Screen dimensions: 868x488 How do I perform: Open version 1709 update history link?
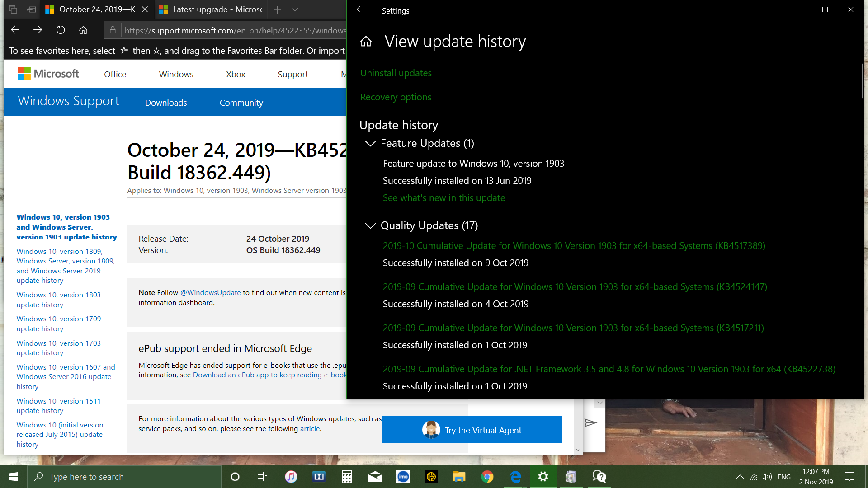(59, 324)
